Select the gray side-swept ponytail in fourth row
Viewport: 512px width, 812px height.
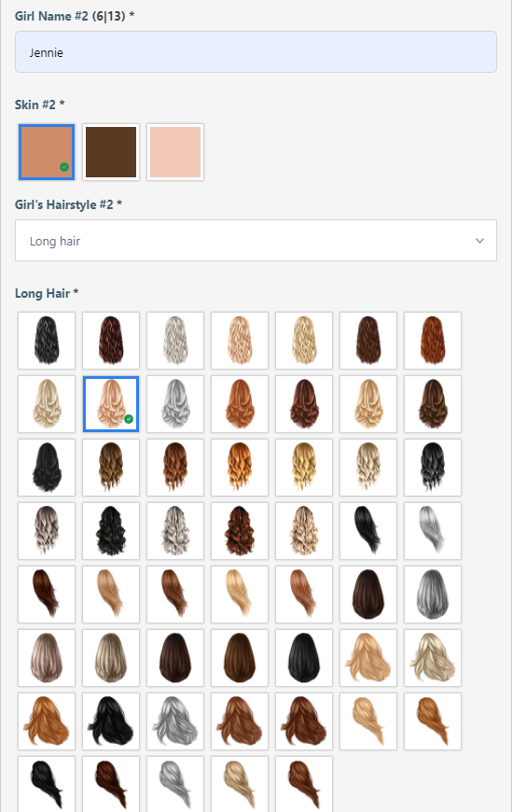tap(433, 531)
